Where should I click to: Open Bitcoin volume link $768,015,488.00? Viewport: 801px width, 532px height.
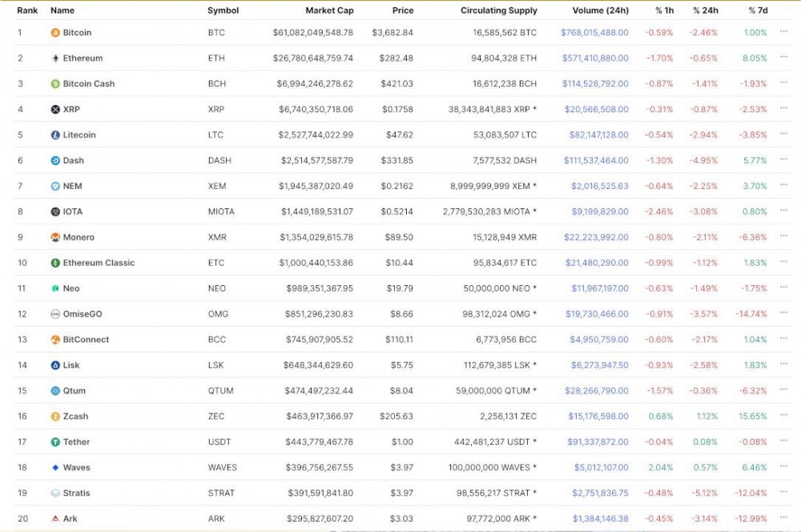click(594, 33)
